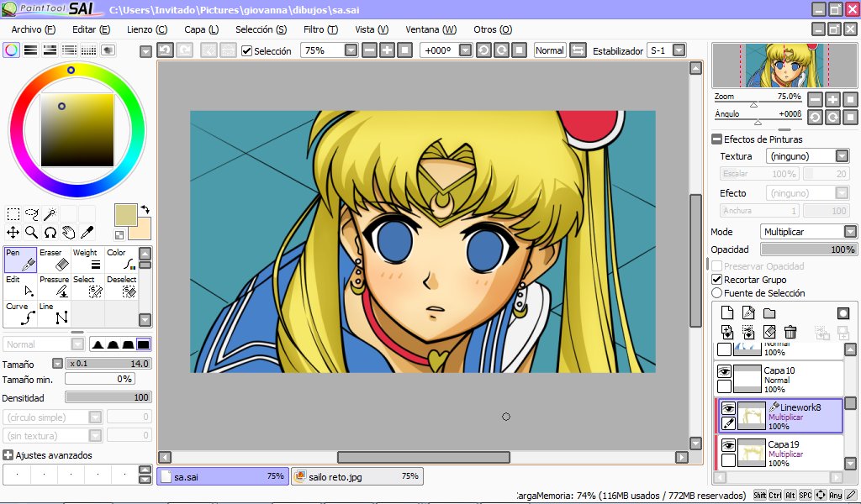
Task: Click the undo arrow in toolbar
Action: 165,50
